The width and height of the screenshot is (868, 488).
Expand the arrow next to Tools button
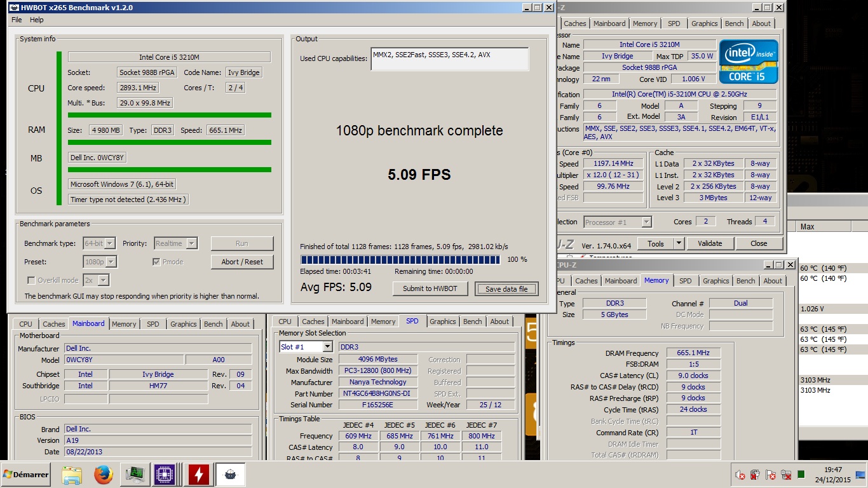(x=678, y=243)
